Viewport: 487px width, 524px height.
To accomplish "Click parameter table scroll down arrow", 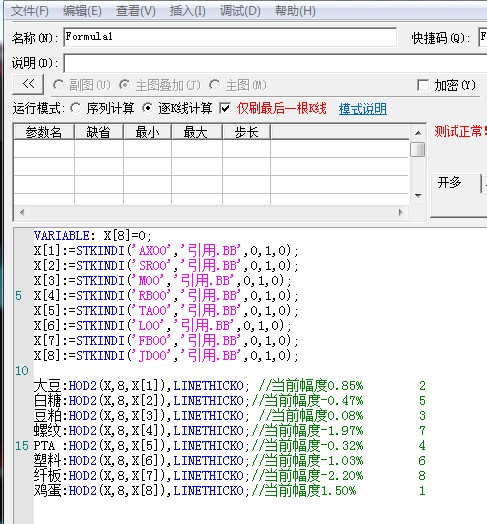I will pyautogui.click(x=418, y=195).
